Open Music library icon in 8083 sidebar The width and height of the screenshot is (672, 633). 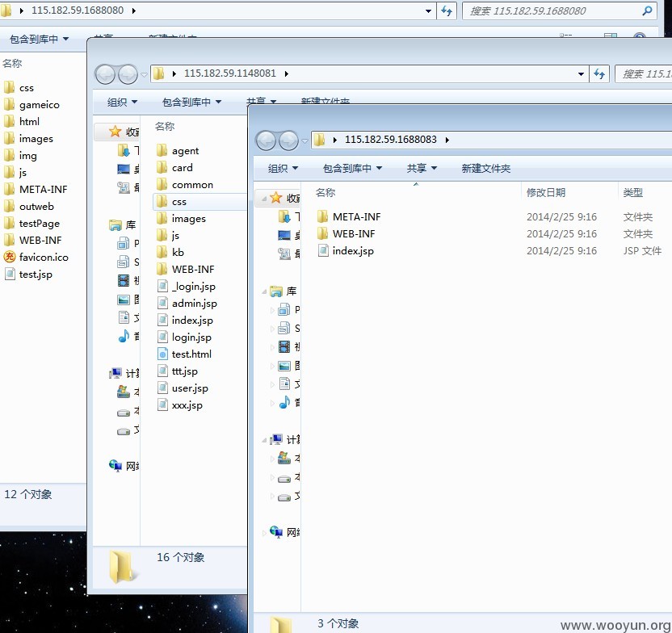click(284, 402)
